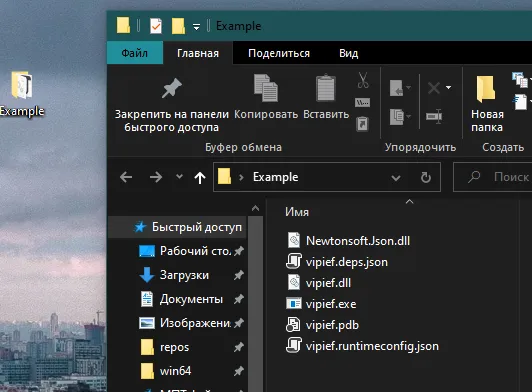
Task: Click the Новая папка button
Action: 487,104
